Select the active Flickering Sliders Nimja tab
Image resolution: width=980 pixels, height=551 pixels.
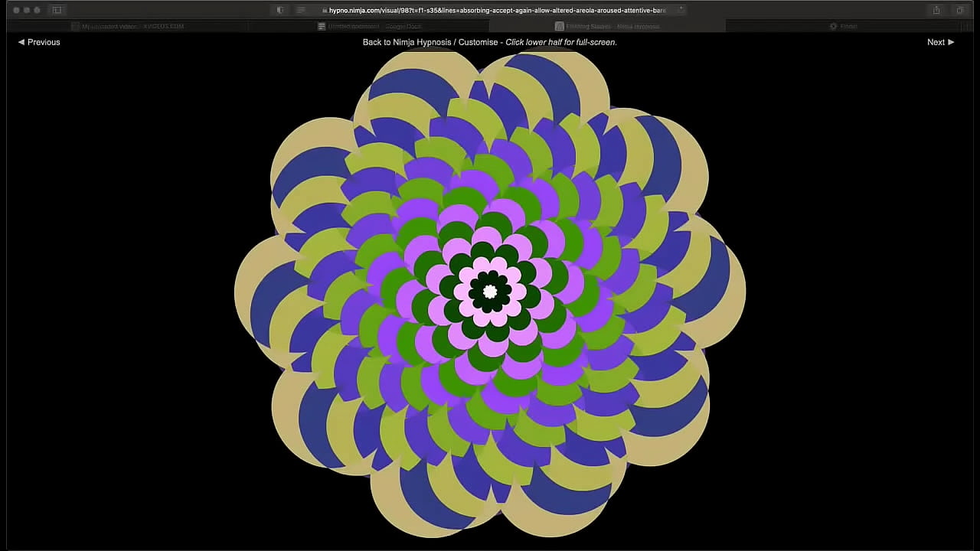(612, 26)
